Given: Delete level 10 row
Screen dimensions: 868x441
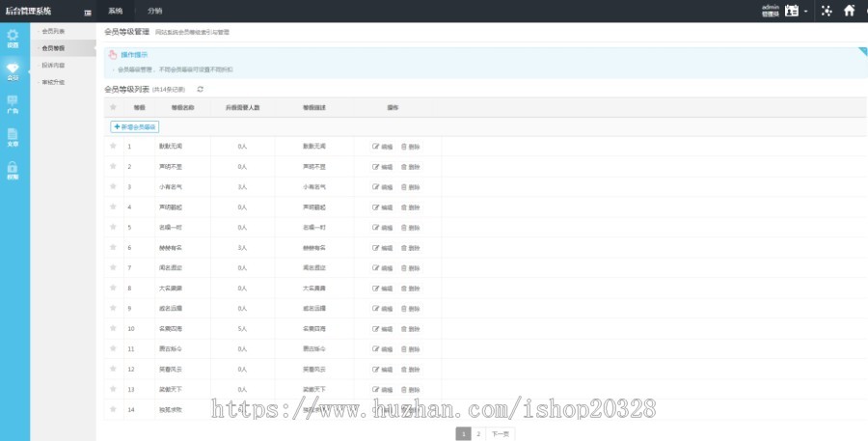Looking at the screenshot, I should coord(411,329).
